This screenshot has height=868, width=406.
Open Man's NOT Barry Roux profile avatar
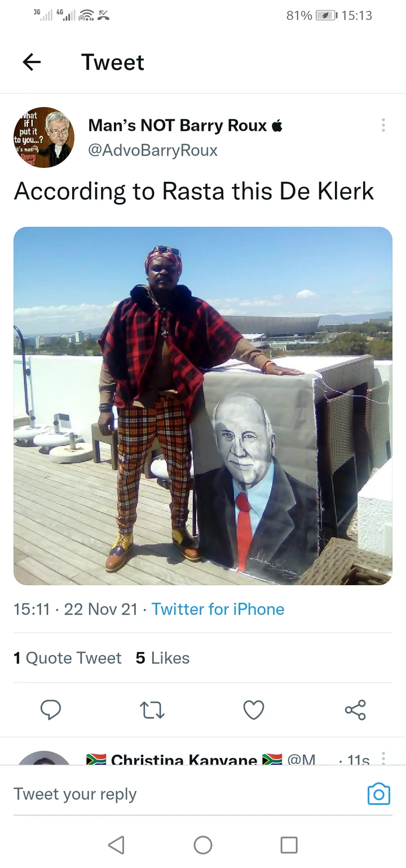(x=44, y=137)
